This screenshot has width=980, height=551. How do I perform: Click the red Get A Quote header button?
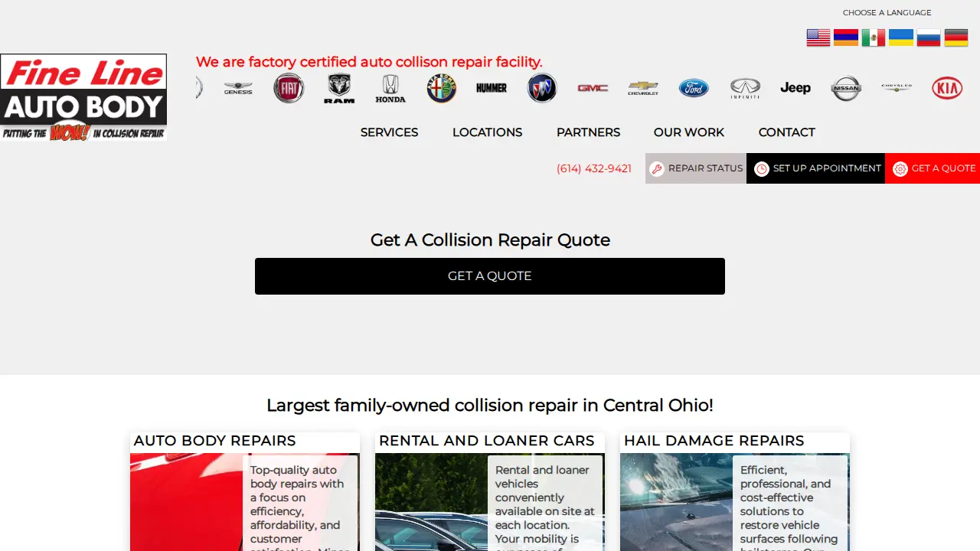(x=933, y=168)
